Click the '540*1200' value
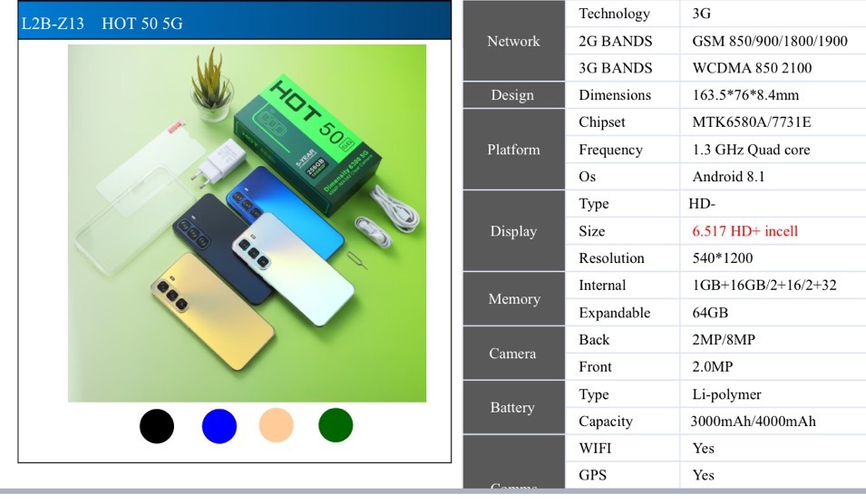Viewport: 866px width, 504px height. (723, 257)
